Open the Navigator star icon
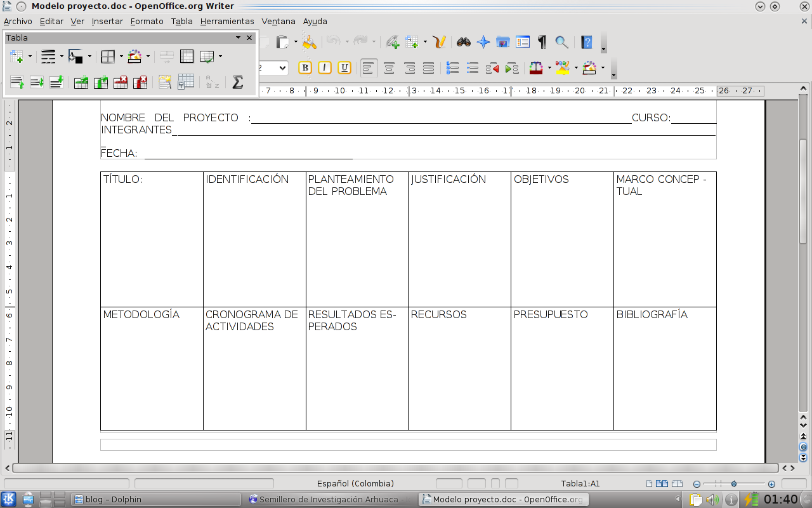This screenshot has height=508, width=812. click(x=483, y=42)
